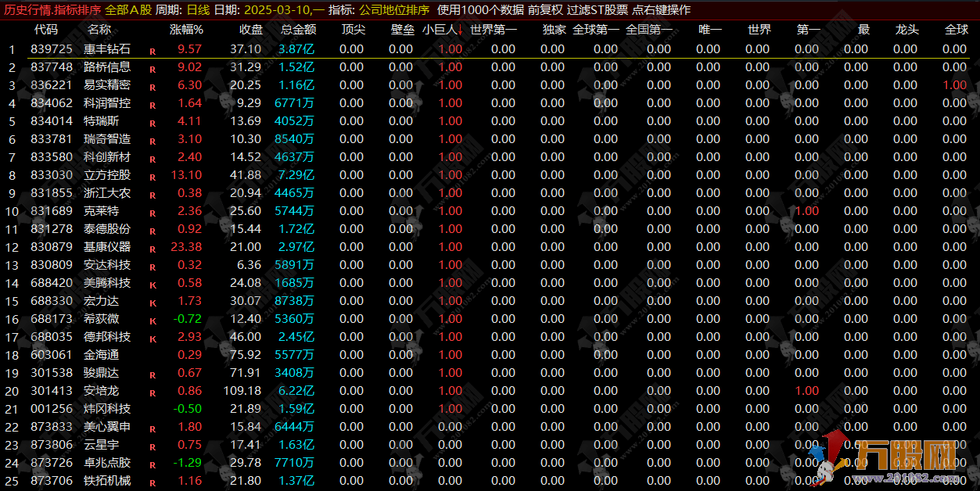
Task: Toggle the 前复权 adjustment option
Action: point(545,10)
